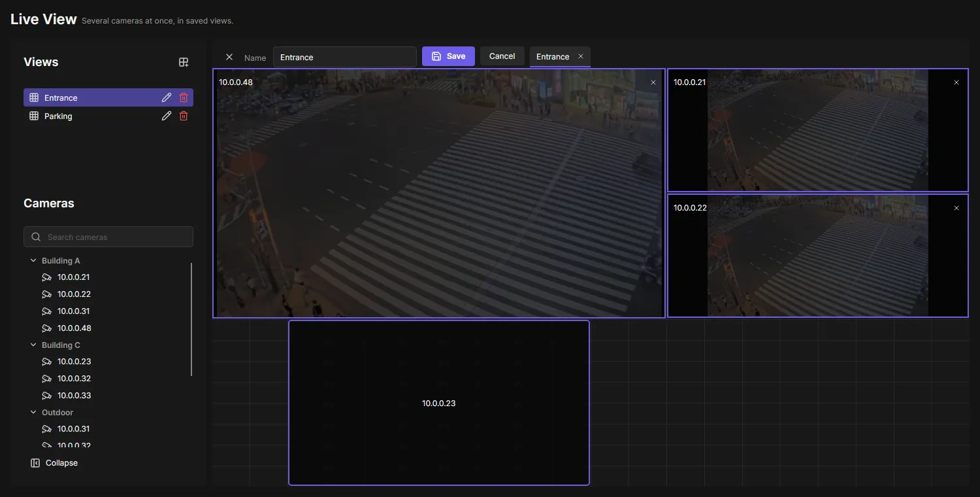Select camera 10.0.0.31 under Outdoor

(x=73, y=429)
